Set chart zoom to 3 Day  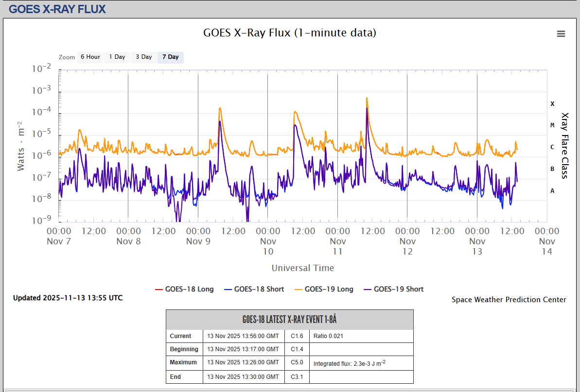click(x=143, y=57)
